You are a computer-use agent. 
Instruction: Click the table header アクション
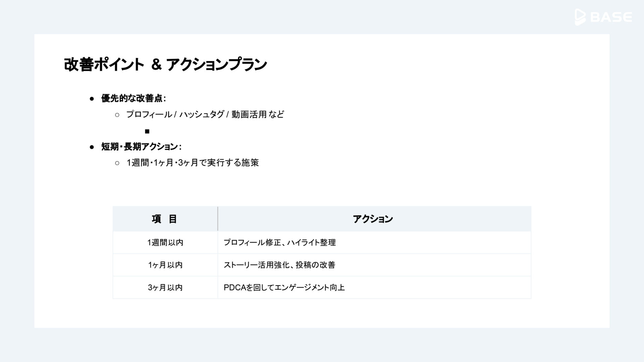click(x=374, y=219)
